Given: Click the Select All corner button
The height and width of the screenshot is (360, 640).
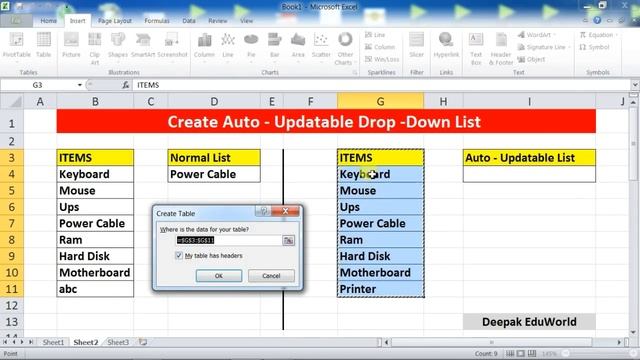Looking at the screenshot, I should (x=11, y=101).
